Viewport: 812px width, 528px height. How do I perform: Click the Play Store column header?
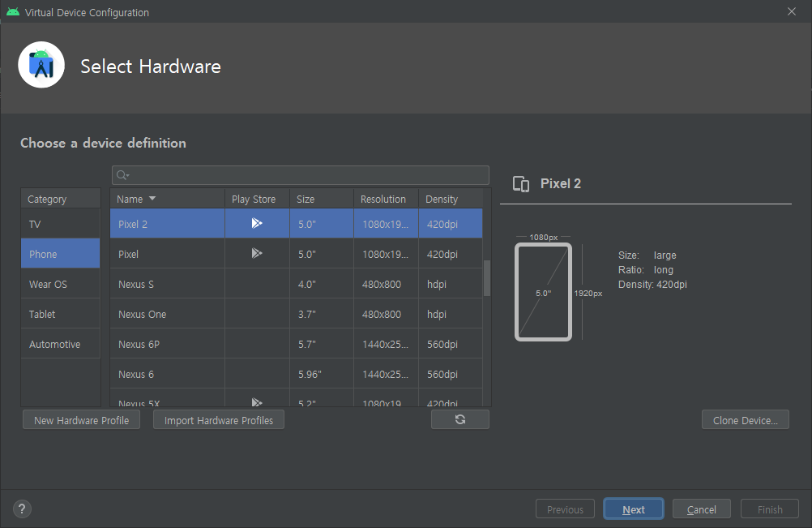257,199
